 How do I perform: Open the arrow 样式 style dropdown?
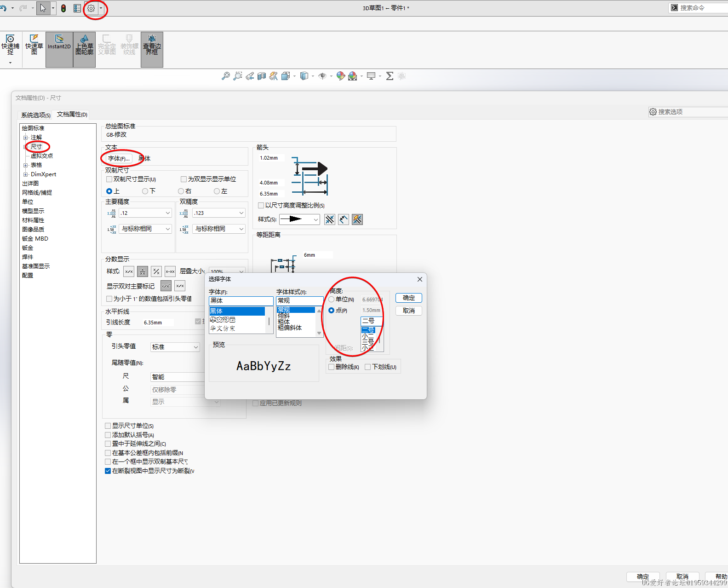pyautogui.click(x=299, y=219)
